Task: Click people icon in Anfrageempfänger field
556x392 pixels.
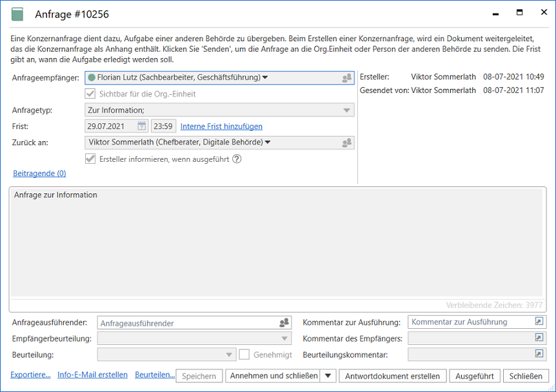Action: (x=347, y=78)
